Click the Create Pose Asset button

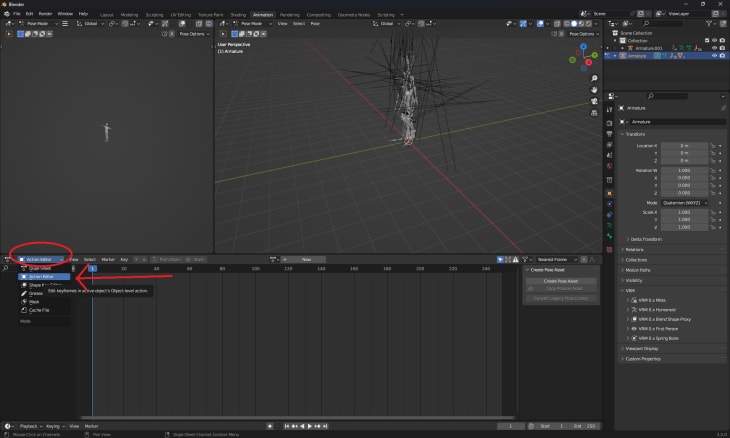pyautogui.click(x=561, y=281)
